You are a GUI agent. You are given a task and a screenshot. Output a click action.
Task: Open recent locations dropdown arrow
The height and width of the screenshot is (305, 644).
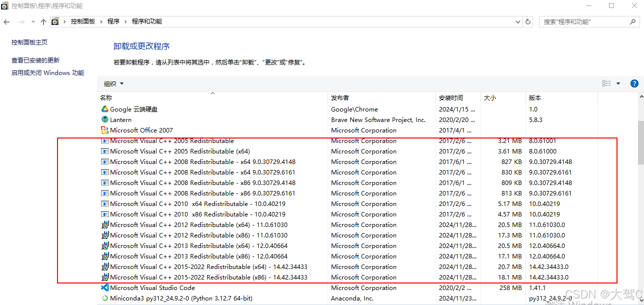point(33,21)
